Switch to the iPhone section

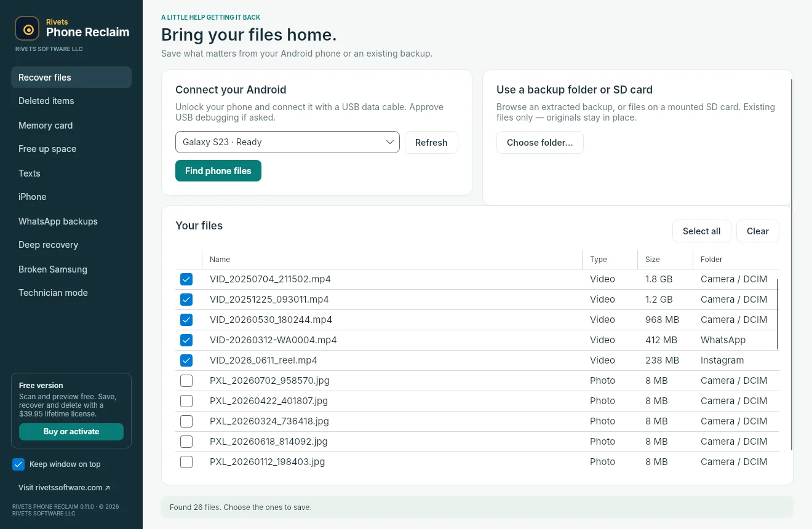[71, 197]
